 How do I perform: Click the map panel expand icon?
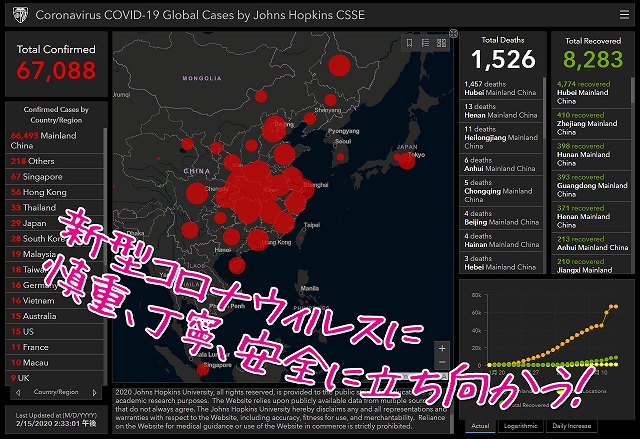pos(453,33)
